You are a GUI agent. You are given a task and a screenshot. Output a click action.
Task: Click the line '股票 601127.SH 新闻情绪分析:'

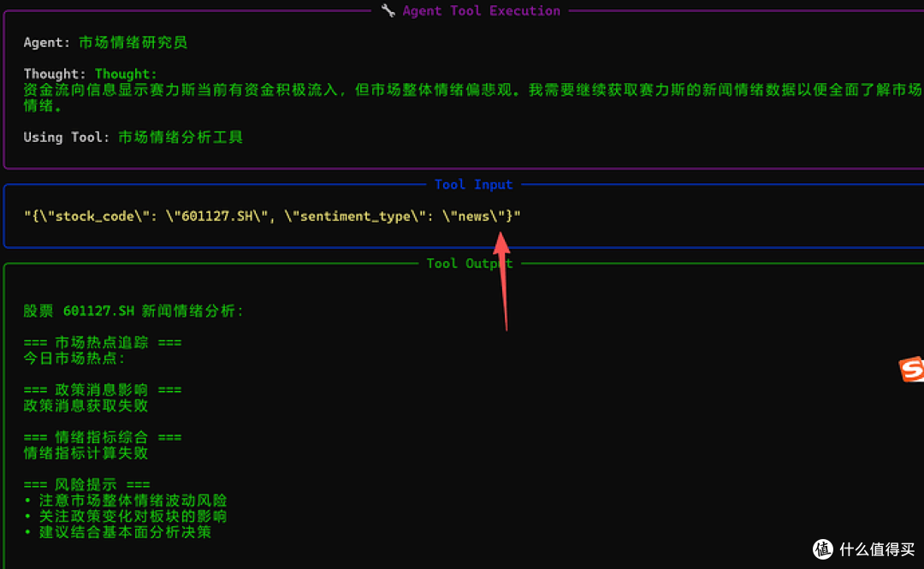pyautogui.click(x=133, y=311)
